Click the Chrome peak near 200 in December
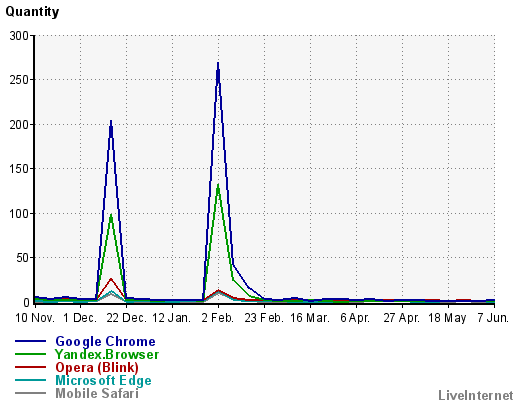Image resolution: width=520 pixels, height=405 pixels. [x=111, y=121]
